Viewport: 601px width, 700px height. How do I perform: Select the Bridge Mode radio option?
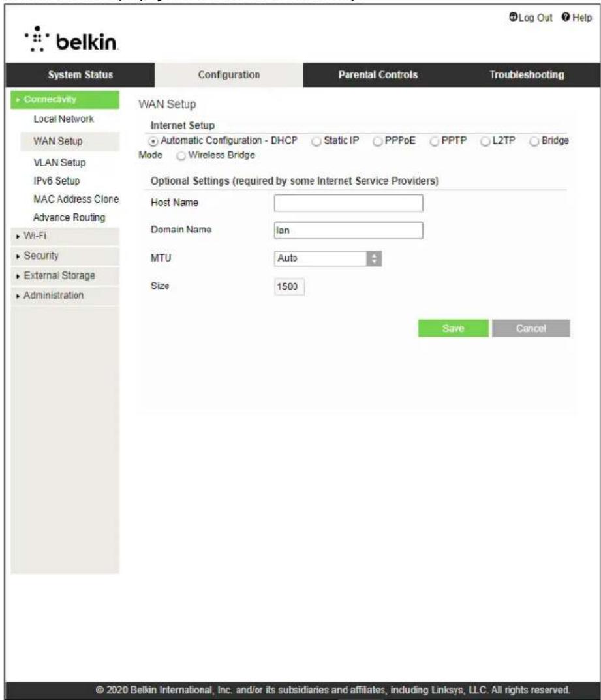click(534, 142)
